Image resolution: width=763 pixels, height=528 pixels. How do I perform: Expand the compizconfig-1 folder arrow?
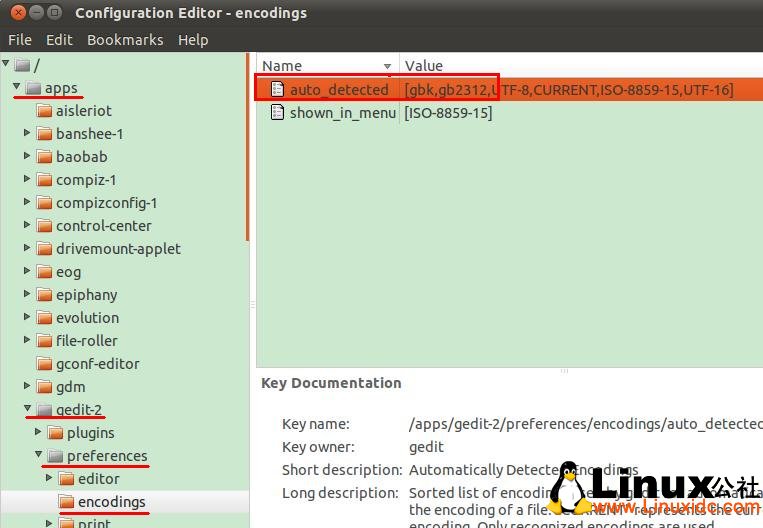pos(27,201)
